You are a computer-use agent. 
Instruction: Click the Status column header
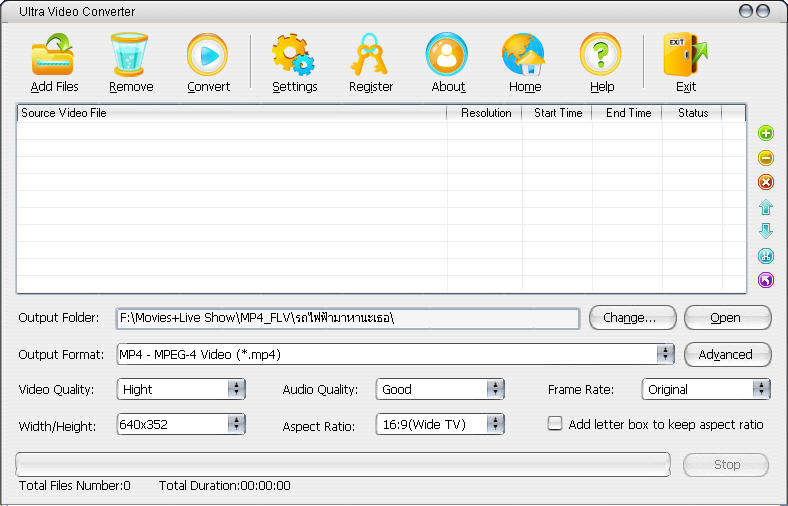[692, 113]
